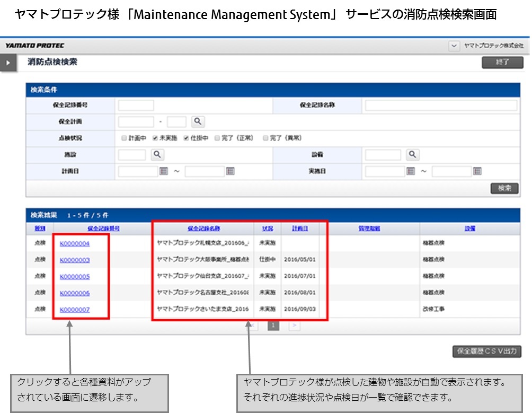This screenshot has width=532, height=413.
Task: Sort results by 計画日 column header
Action: [x=300, y=229]
